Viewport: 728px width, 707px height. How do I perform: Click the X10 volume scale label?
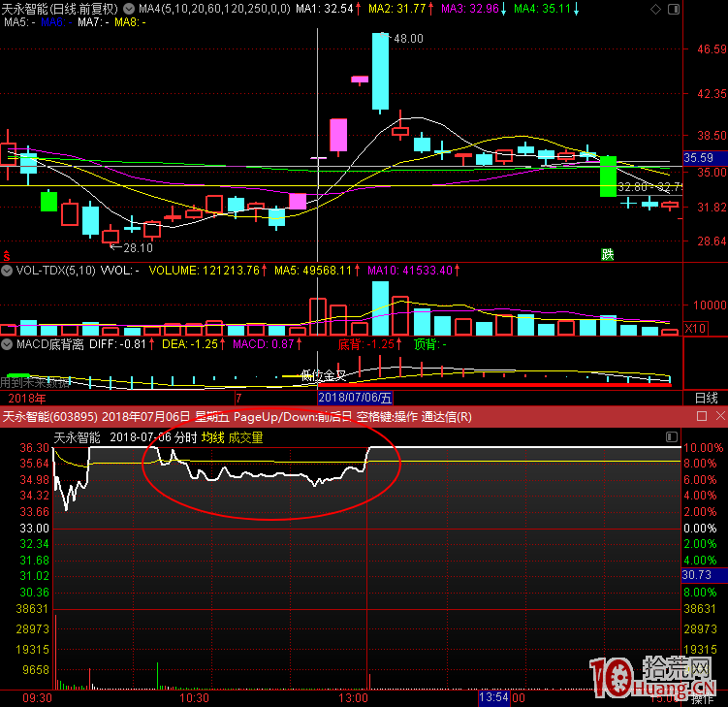click(695, 329)
